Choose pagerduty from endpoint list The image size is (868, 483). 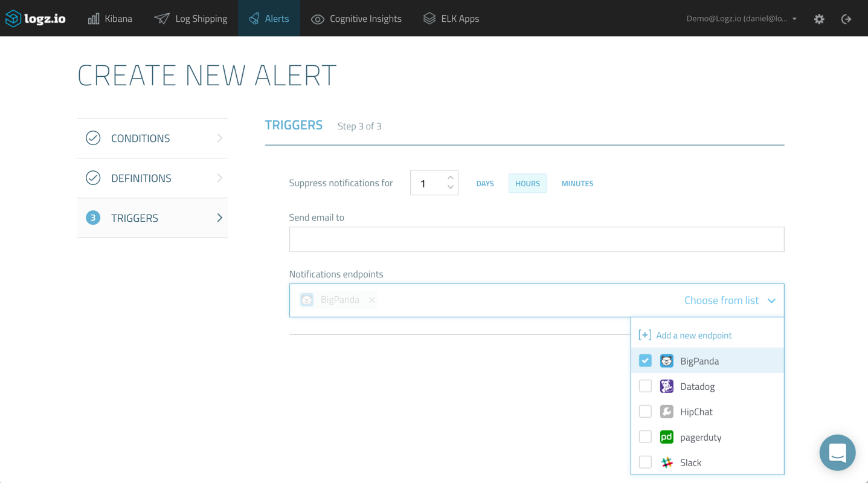pos(707,437)
